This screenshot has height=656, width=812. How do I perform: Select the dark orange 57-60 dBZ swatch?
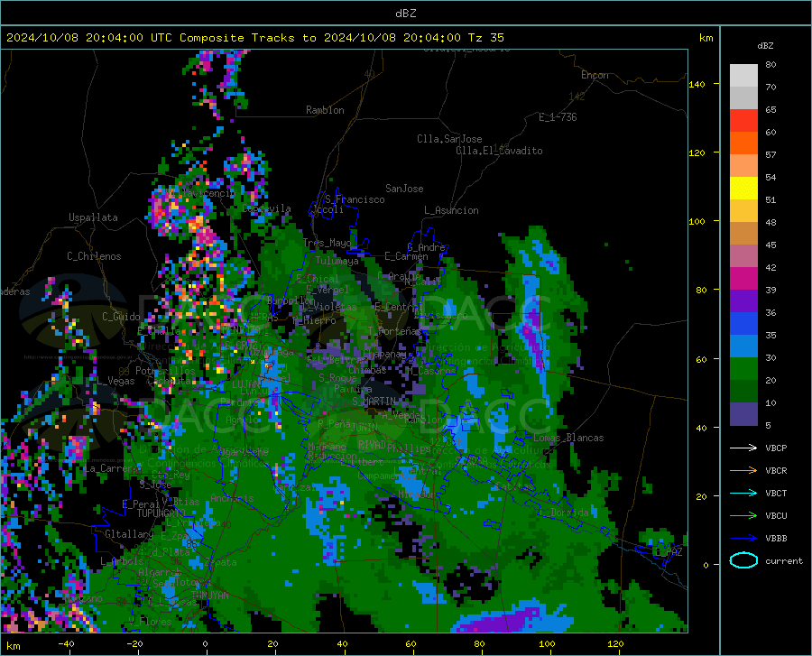tap(743, 143)
